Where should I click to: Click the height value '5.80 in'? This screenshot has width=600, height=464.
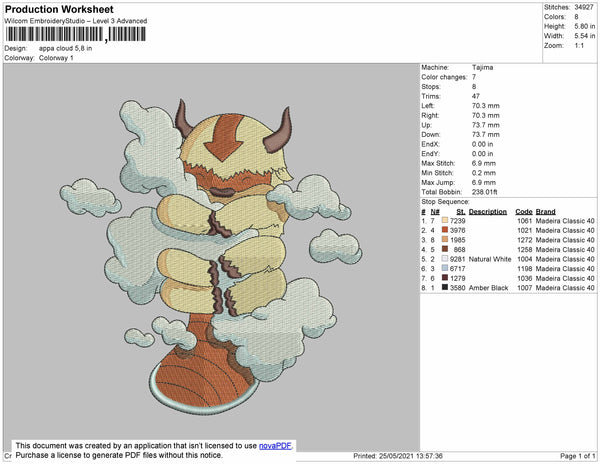coord(585,26)
